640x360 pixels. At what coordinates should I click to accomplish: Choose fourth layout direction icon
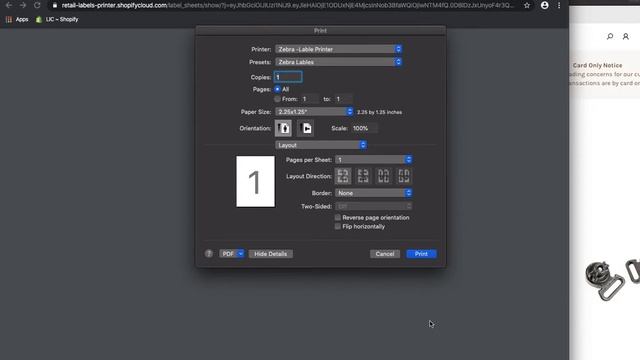point(404,176)
